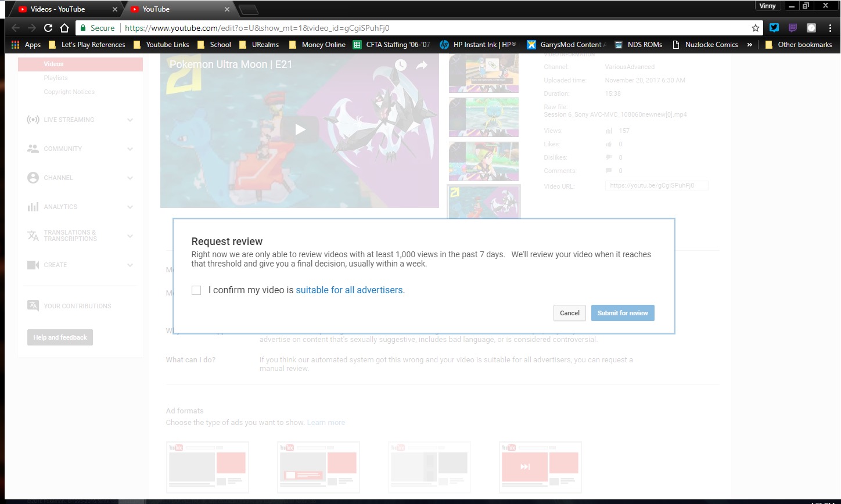Click the Create camera icon
The height and width of the screenshot is (504, 841).
pos(33,265)
